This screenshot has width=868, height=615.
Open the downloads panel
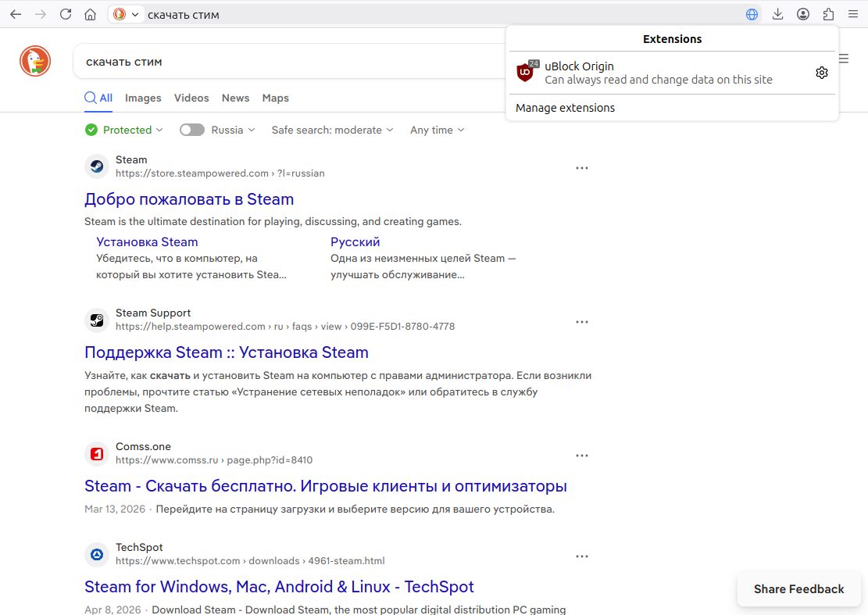coord(778,14)
